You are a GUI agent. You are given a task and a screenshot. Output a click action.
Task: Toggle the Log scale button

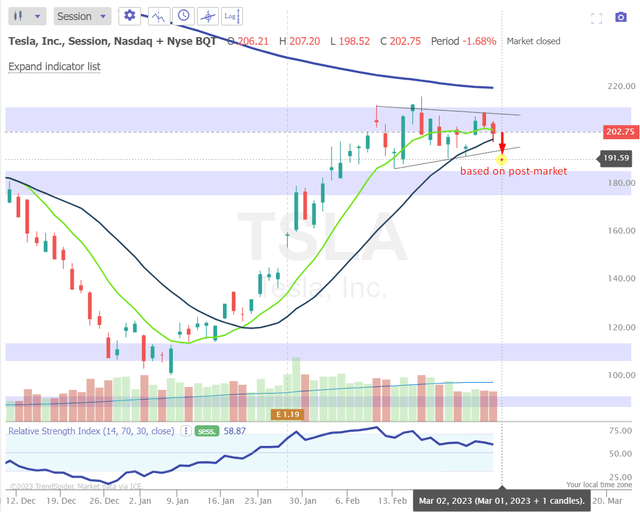(232, 16)
